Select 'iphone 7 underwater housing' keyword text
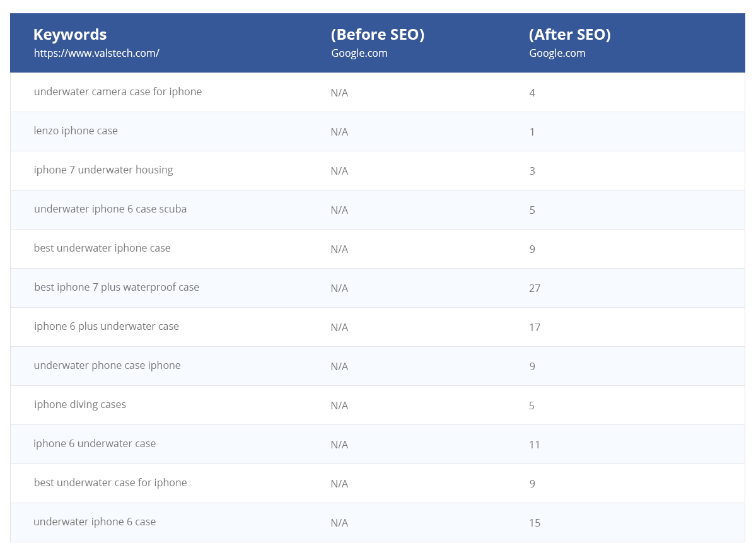Screen dimensions: 756x560 (x=103, y=170)
